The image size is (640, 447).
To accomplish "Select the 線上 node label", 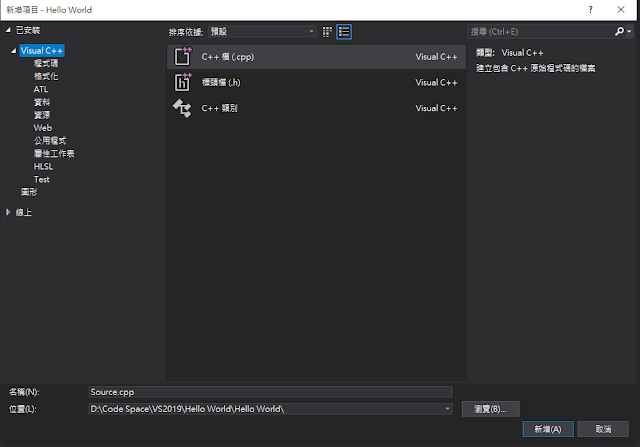I will pos(24,212).
